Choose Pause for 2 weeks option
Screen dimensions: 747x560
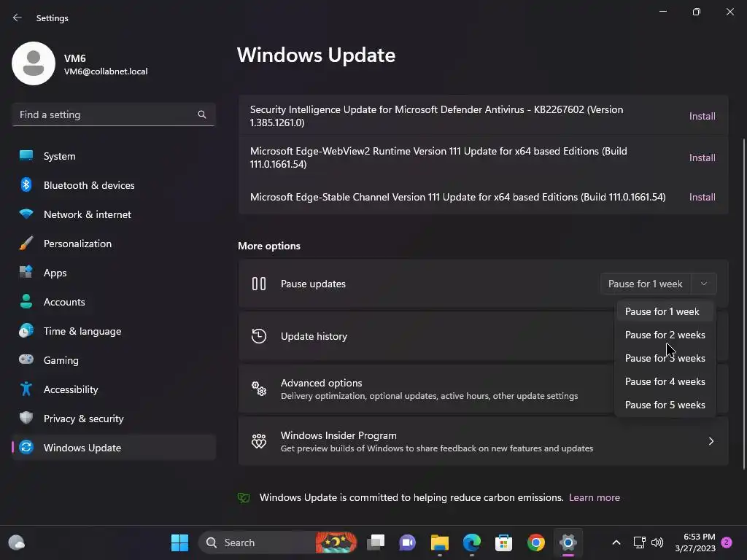tap(665, 335)
